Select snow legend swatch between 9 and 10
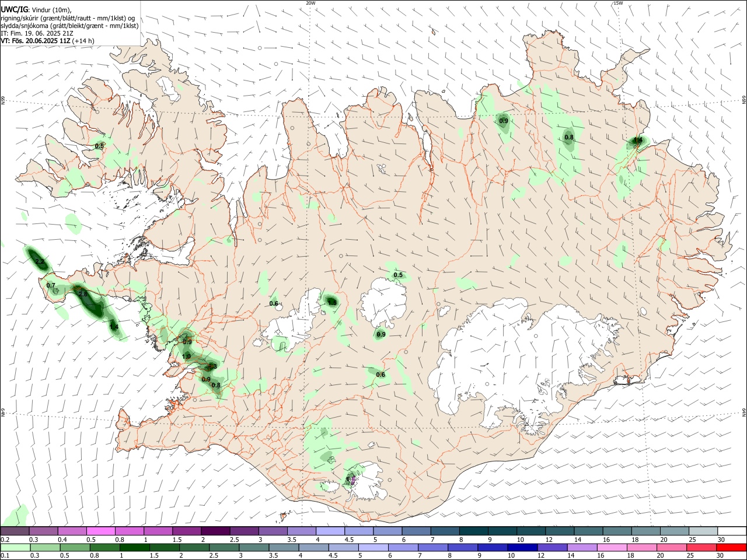747x560 pixels. pos(502,531)
